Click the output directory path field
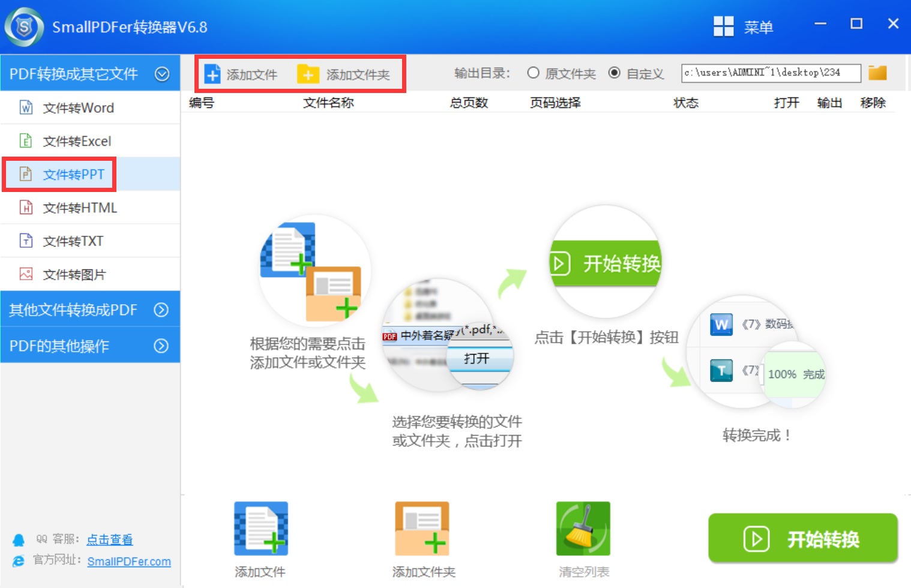Viewport: 911px width, 588px height. 771,73
